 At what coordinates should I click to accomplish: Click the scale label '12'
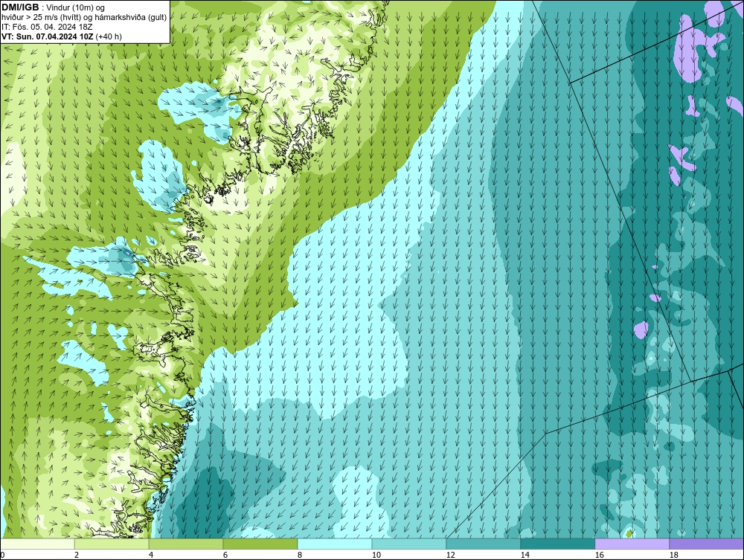coord(451,555)
